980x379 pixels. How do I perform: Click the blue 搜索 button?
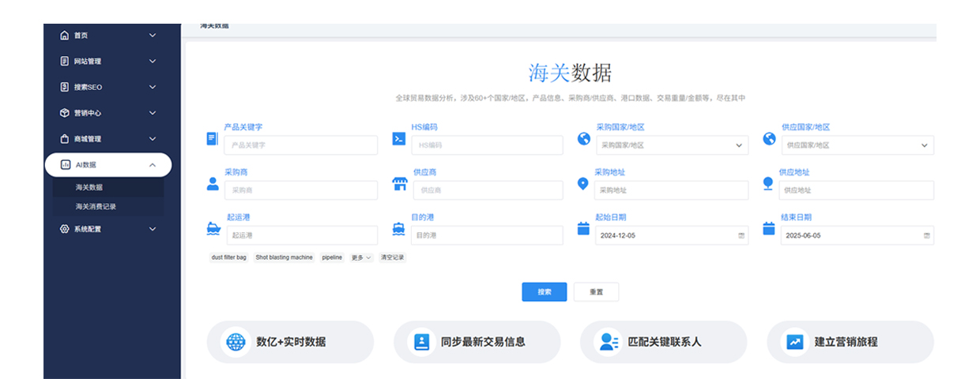click(x=545, y=291)
